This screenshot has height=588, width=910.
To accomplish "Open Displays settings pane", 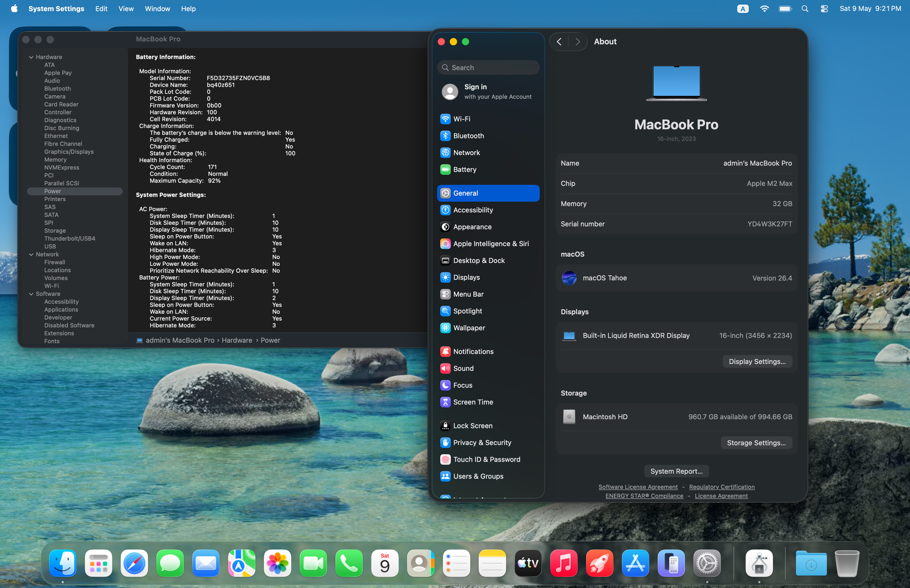I will tap(488, 277).
